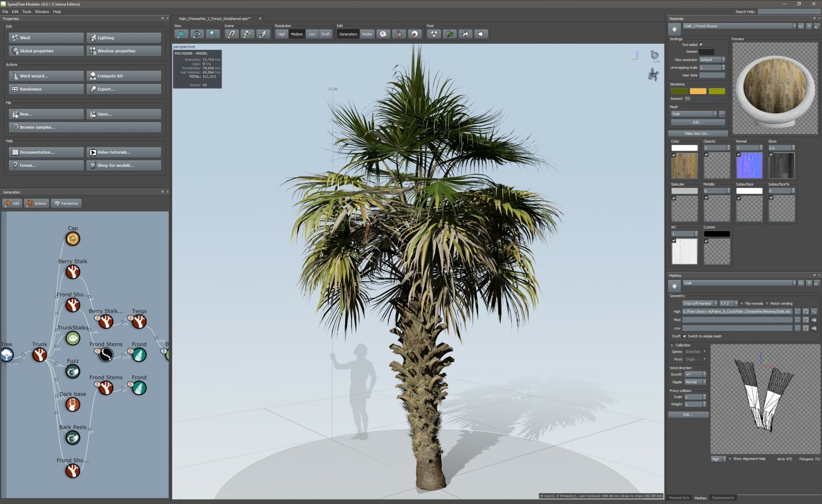
Task: Click the fan wind gizmo in viewport corner
Action: coord(653,75)
